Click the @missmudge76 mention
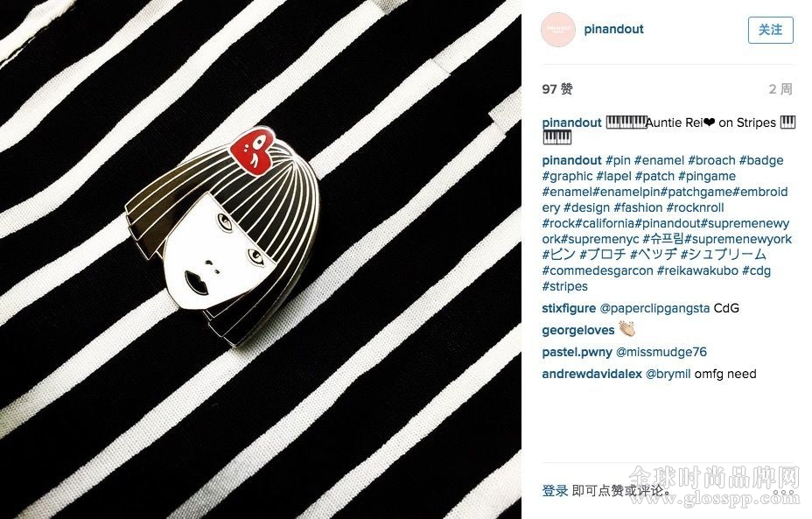This screenshot has width=812, height=519. pos(661,352)
